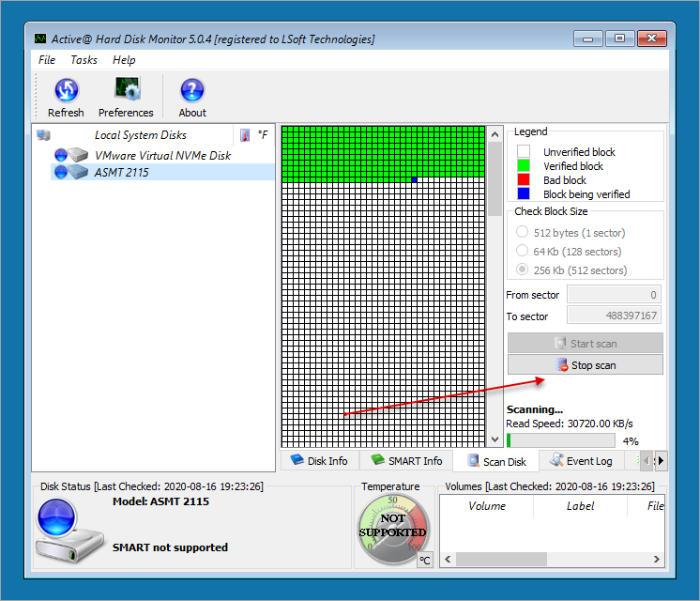Click the Unverified block white legend swatch
This screenshot has height=601, width=700.
click(524, 151)
